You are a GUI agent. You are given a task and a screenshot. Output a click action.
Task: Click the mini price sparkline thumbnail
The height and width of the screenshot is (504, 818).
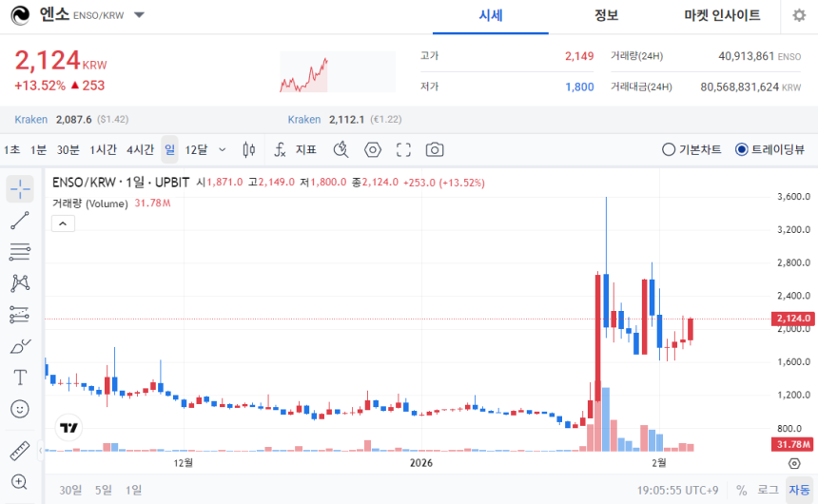338,72
